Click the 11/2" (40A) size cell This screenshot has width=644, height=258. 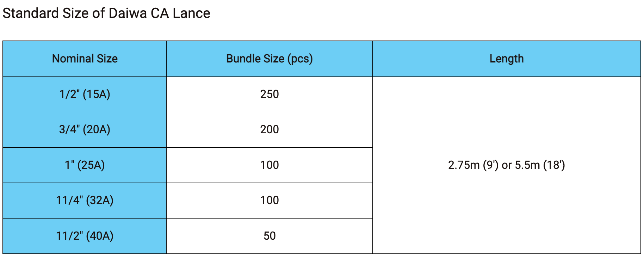(x=85, y=236)
